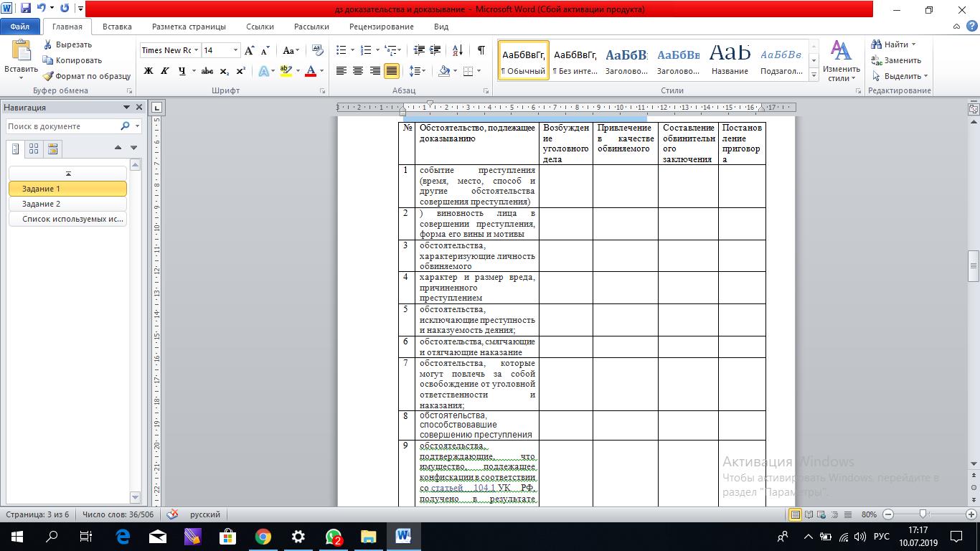This screenshot has width=980, height=551.
Task: Switch to the Рецензирование tab
Action: [382, 27]
